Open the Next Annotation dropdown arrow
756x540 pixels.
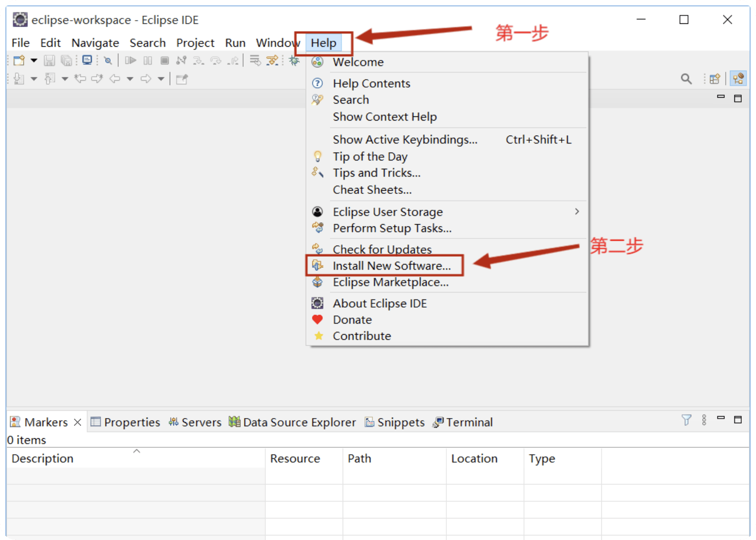(x=34, y=79)
